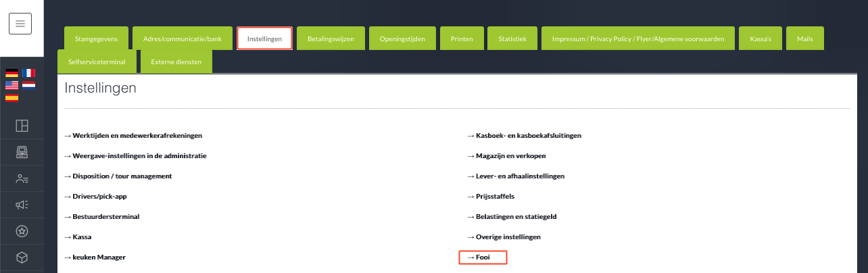Open Lever- en afhaalinstellingen

pyautogui.click(x=515, y=176)
